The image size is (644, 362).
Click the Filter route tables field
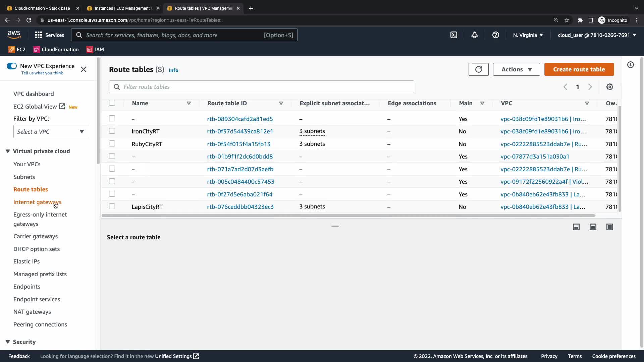coord(261,87)
